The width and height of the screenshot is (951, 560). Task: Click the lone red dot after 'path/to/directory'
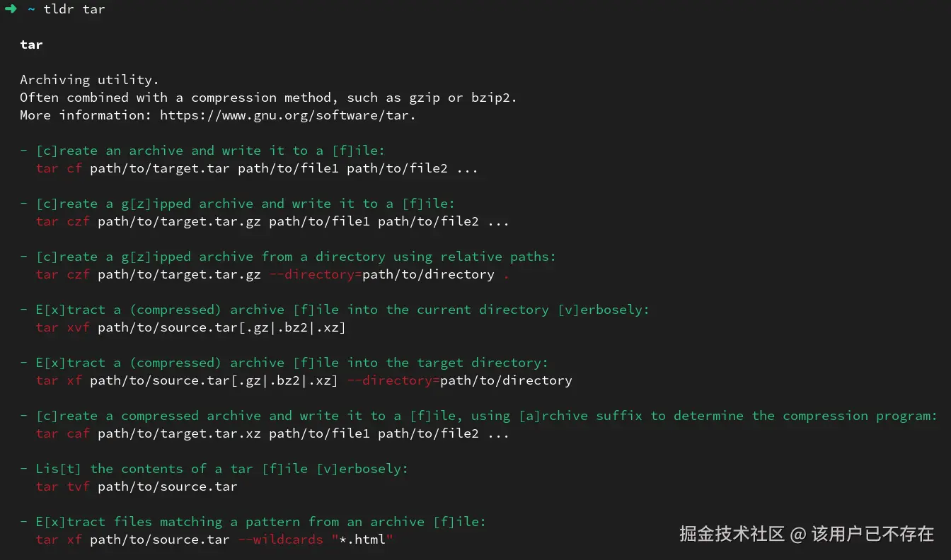click(x=506, y=275)
